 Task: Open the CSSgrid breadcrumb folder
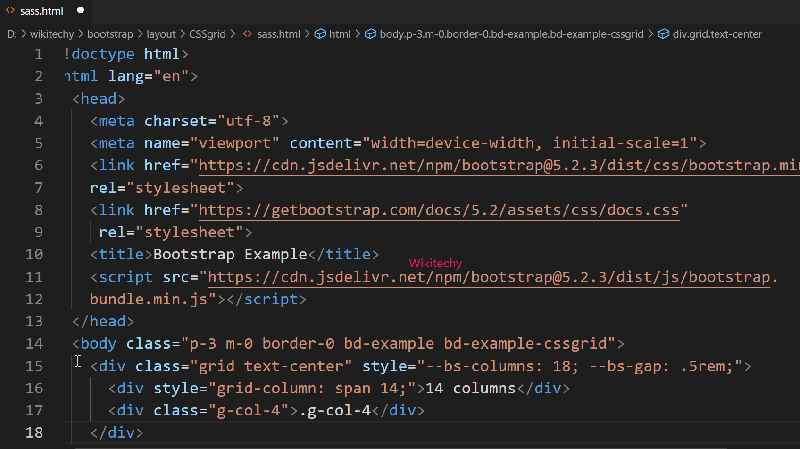tap(207, 34)
